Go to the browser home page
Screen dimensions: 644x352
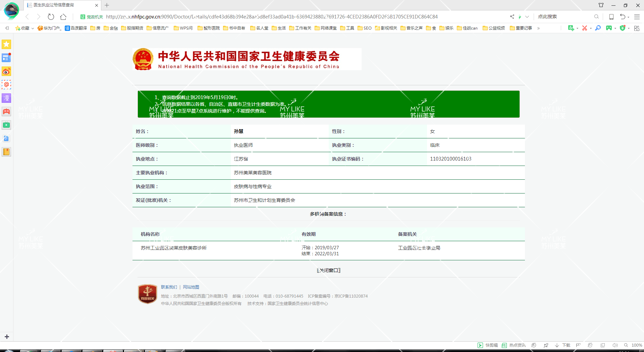[x=63, y=17]
